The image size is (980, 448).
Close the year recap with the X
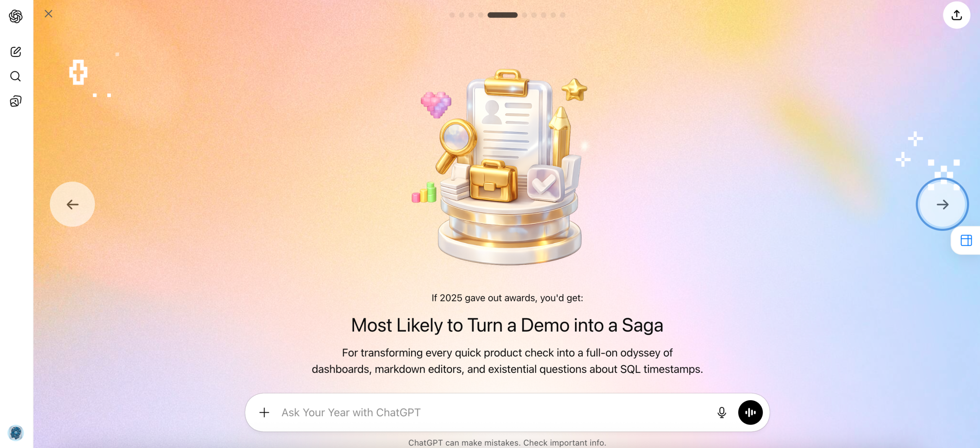(x=48, y=14)
